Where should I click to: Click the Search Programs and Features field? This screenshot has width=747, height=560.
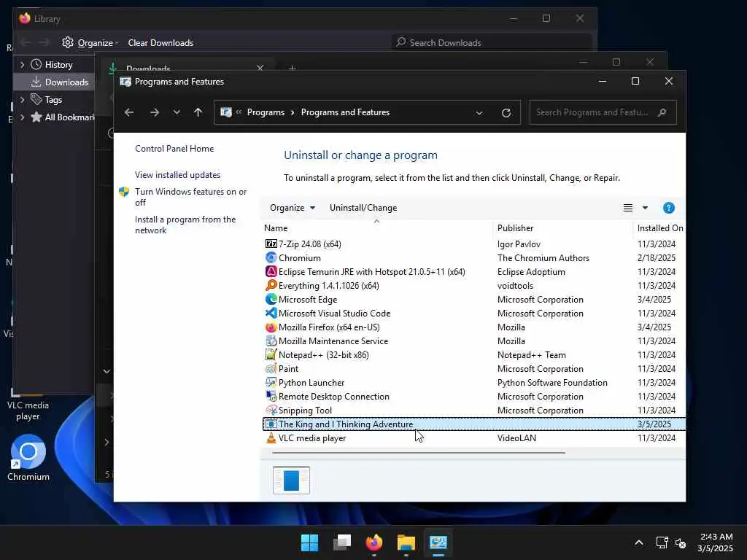pyautogui.click(x=603, y=112)
